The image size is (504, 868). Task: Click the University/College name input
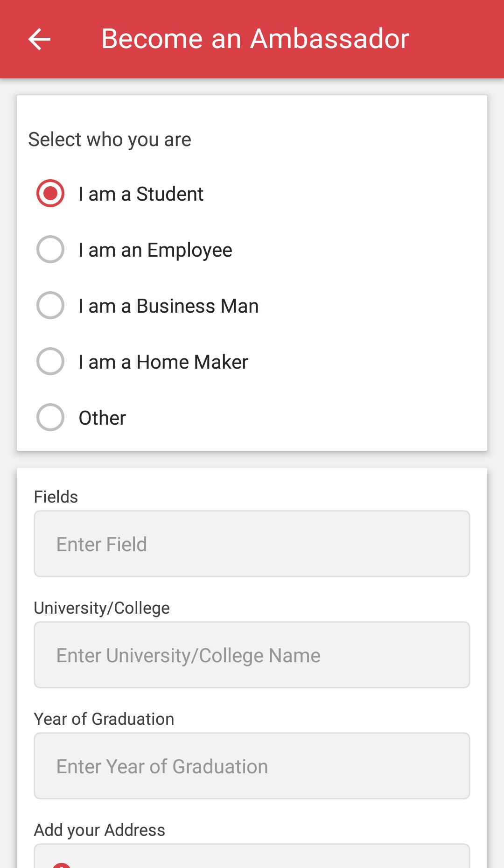pyautogui.click(x=252, y=655)
